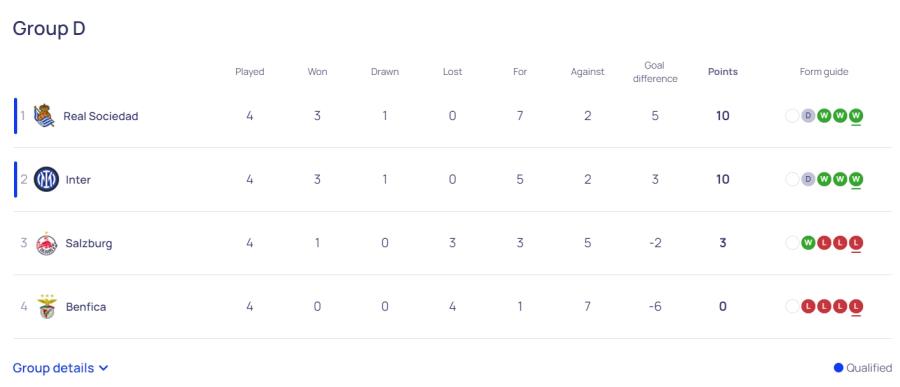900x387 pixels.
Task: Click Benfica's last loss form icon
Action: point(856,307)
